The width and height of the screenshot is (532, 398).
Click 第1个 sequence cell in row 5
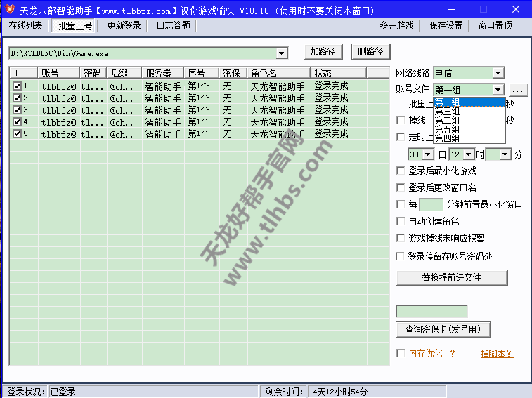pyautogui.click(x=198, y=134)
